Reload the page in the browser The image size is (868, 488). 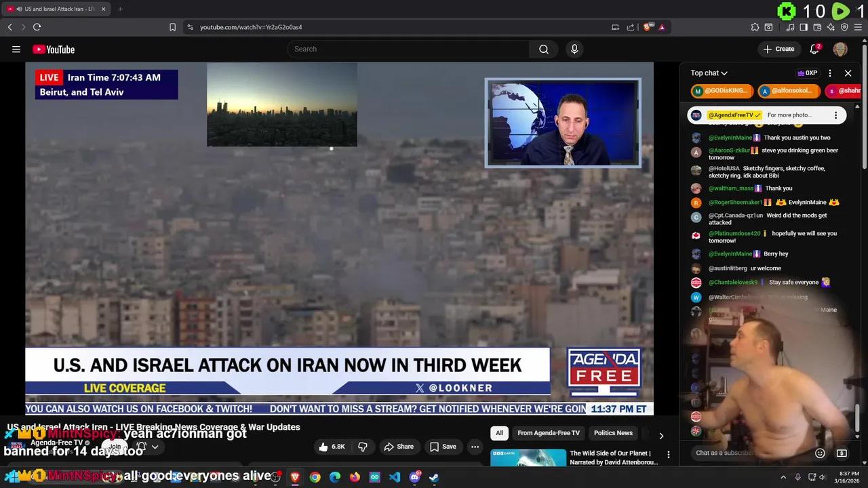37,27
